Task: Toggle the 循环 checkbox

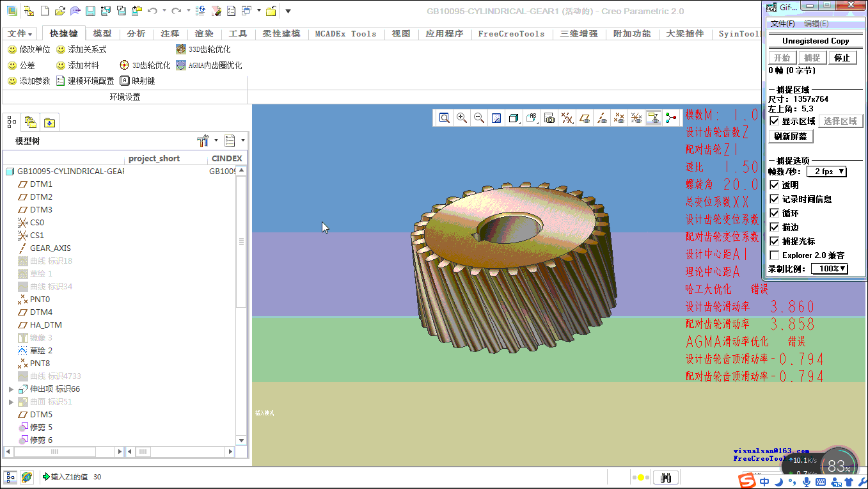Action: [775, 213]
